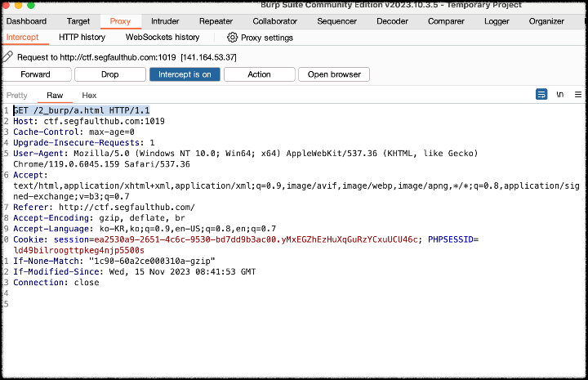Click the Accept-Encoding header line
Screen dimensions: 588x380
99,218
